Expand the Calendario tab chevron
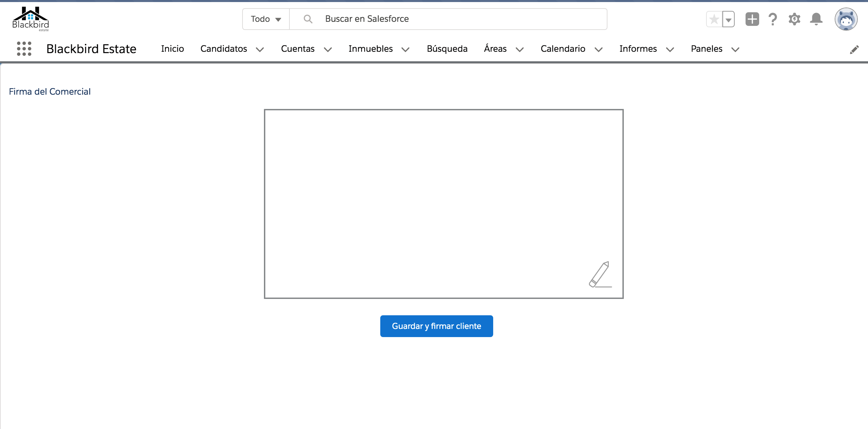Image resolution: width=868 pixels, height=429 pixels. [599, 50]
